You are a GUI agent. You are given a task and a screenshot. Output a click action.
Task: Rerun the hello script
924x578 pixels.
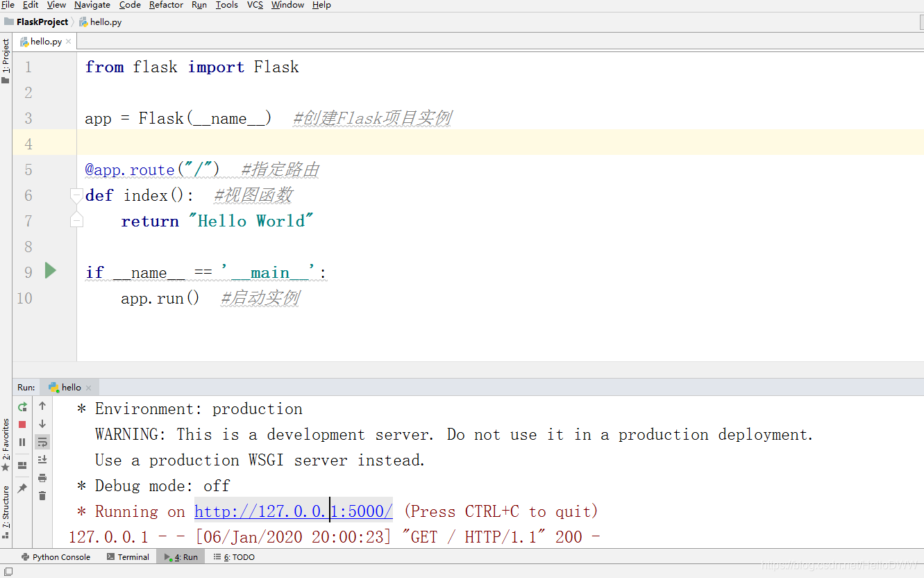pos(22,406)
